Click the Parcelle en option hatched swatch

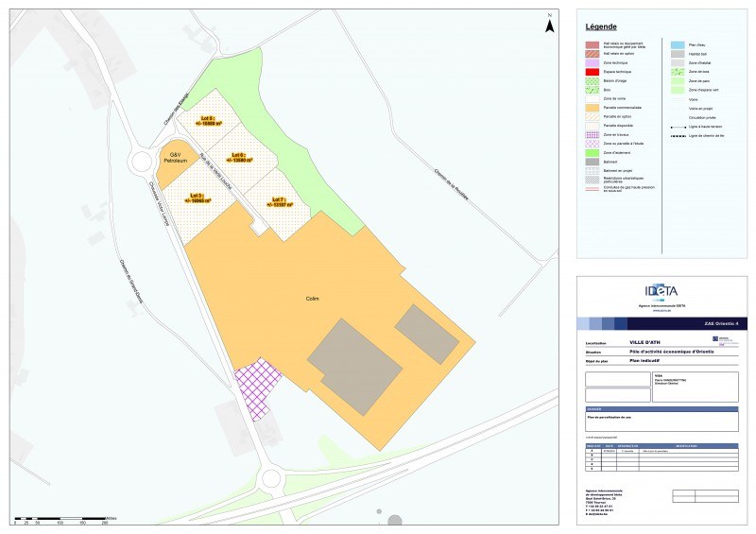(593, 117)
